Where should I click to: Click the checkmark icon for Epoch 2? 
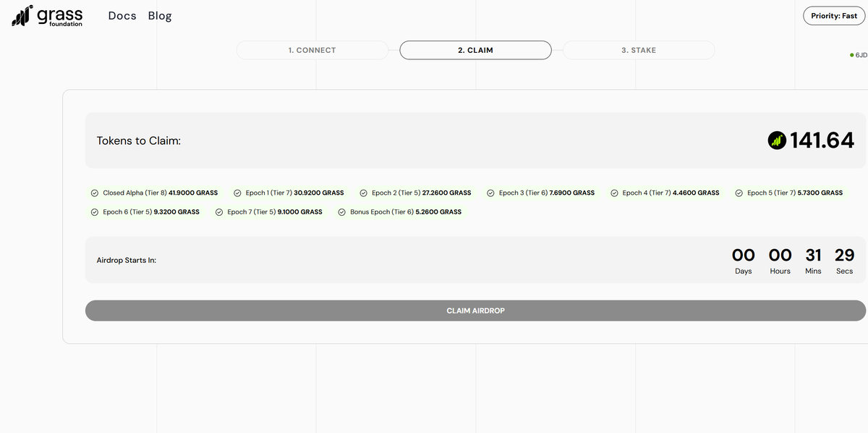(x=363, y=193)
